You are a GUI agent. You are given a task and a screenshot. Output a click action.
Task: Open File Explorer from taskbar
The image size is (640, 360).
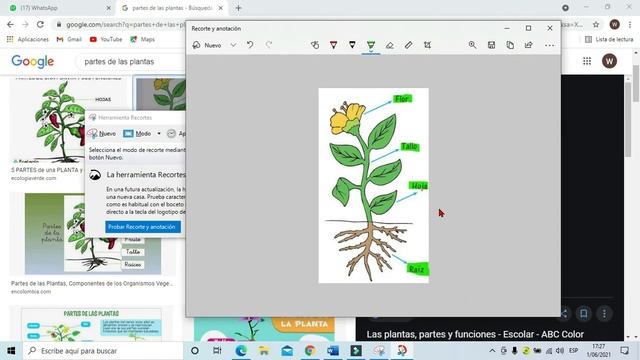(264, 351)
